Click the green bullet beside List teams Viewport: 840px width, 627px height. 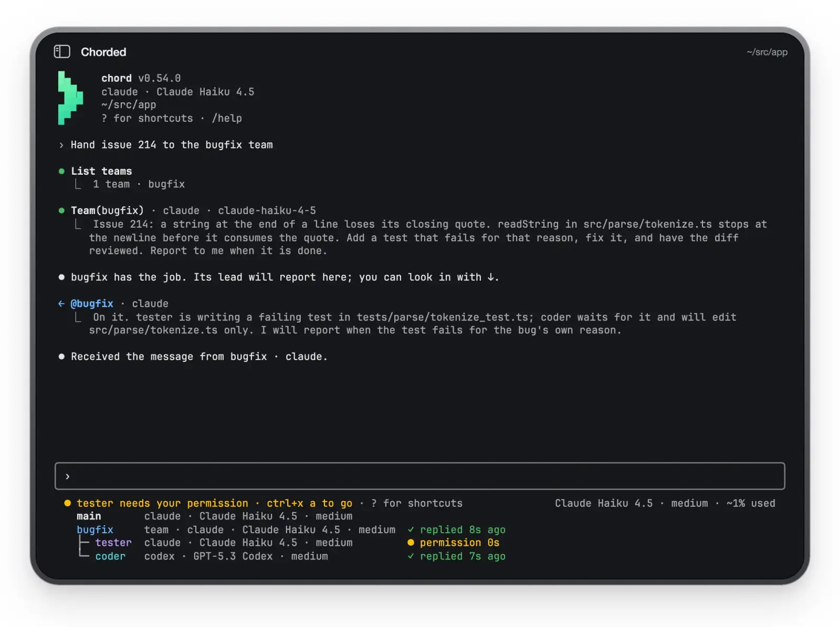pos(61,171)
